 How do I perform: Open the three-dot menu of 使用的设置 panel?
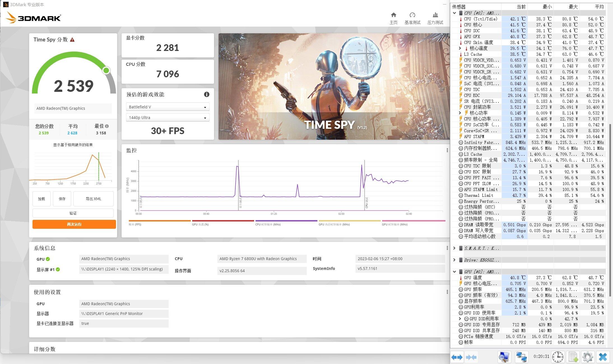tap(447, 292)
